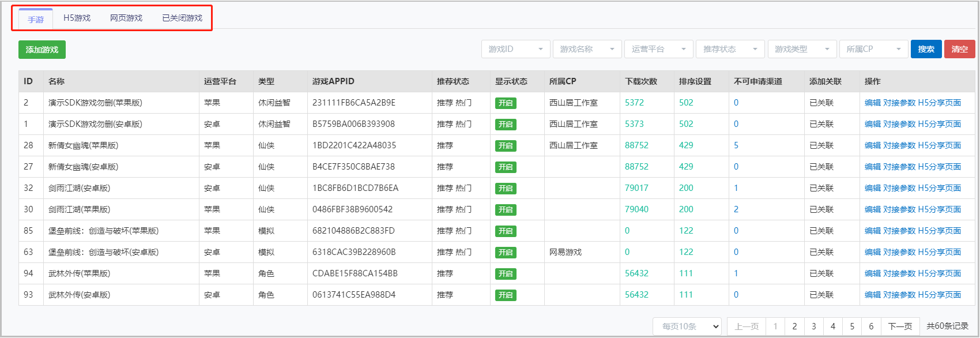
Task: Click the 网易游戏 CP cell
Action: [x=566, y=252]
